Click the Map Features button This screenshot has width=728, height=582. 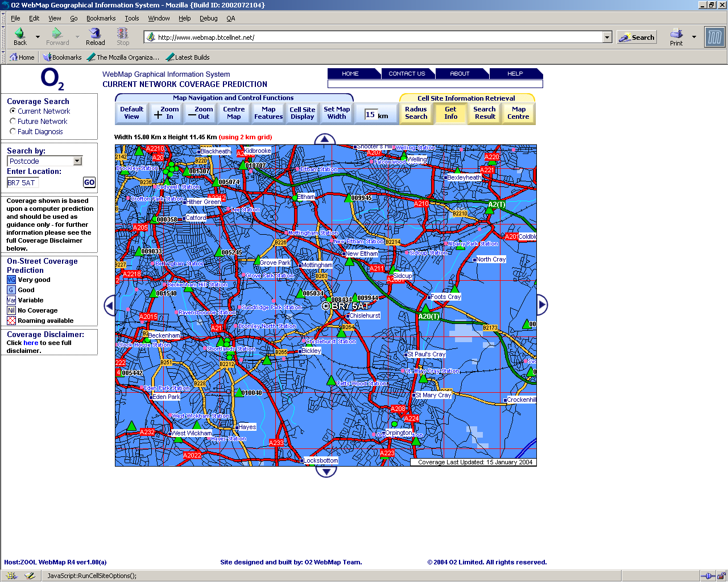pyautogui.click(x=268, y=113)
